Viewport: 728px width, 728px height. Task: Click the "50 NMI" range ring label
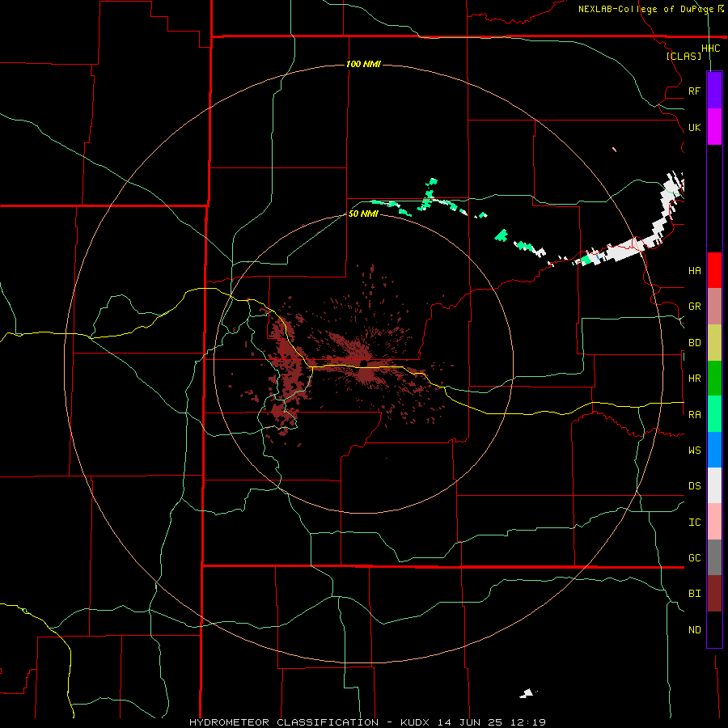tap(363, 214)
